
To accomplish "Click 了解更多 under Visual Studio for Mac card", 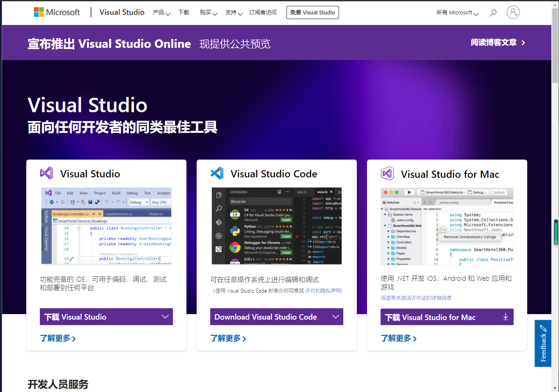I will click(x=399, y=338).
